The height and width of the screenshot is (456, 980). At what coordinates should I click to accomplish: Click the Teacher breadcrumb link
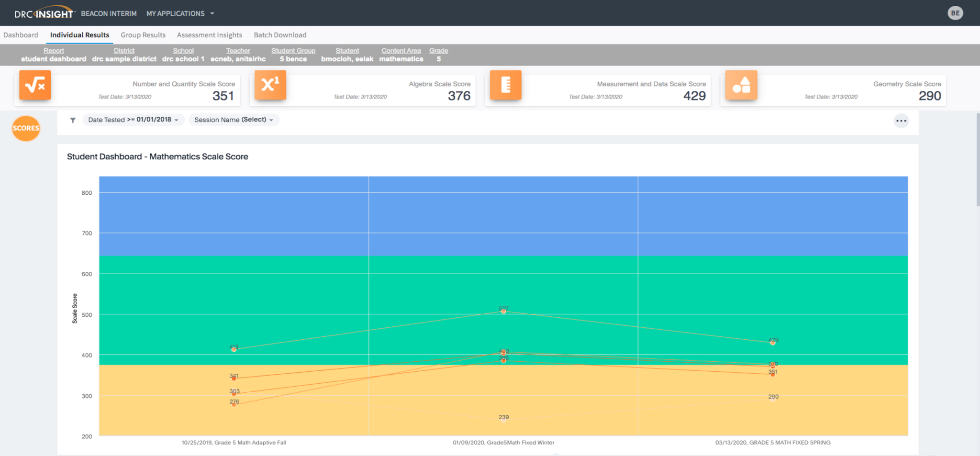(238, 51)
